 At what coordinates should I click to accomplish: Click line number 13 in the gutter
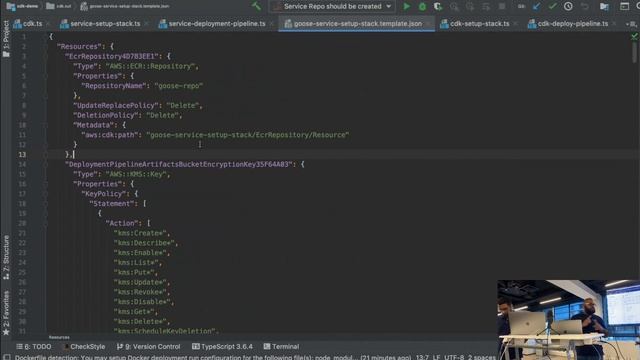[22, 155]
